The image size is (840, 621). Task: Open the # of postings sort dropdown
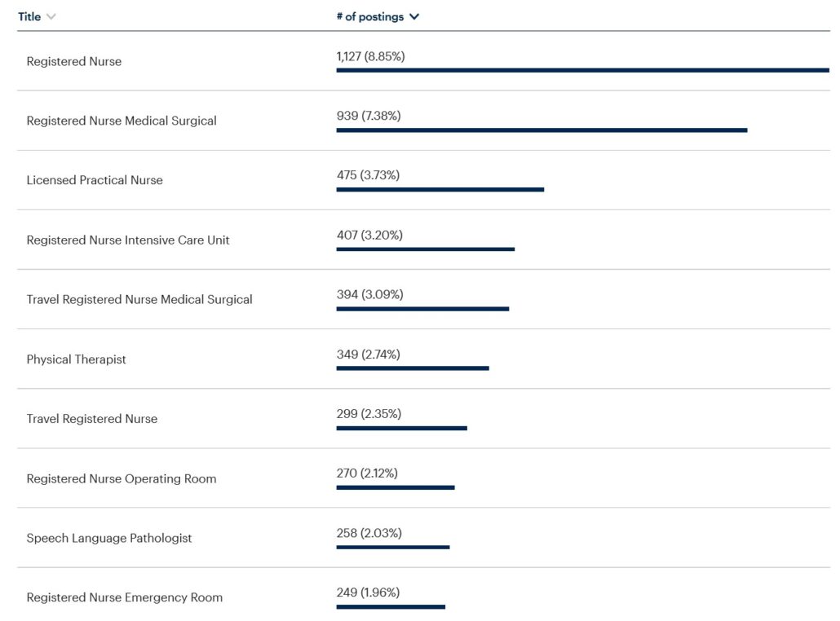414,17
